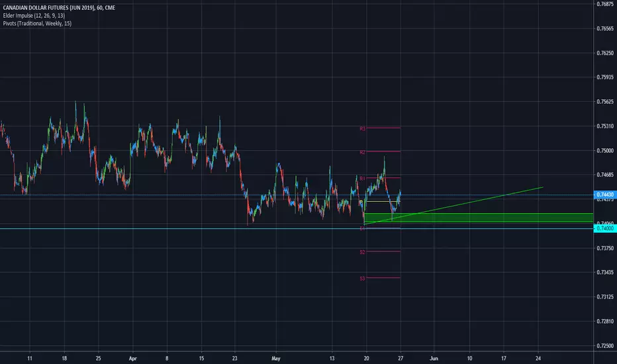
Task: Open the Elder Impulse indicator legend
Action: coord(34,16)
